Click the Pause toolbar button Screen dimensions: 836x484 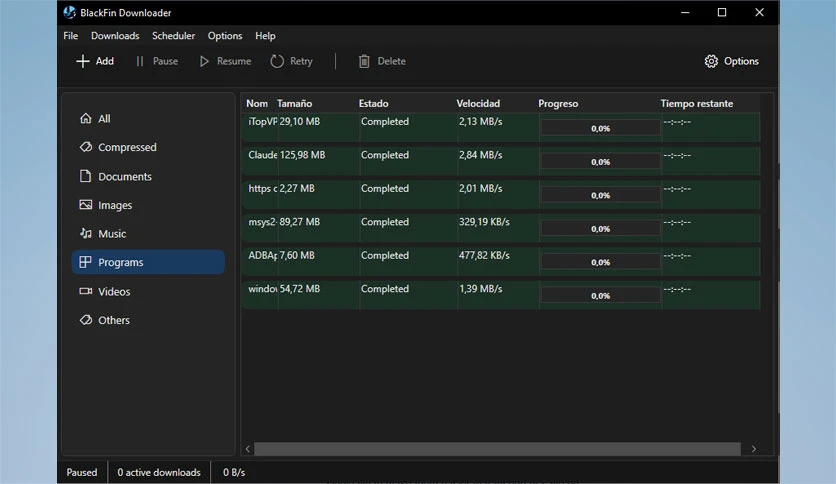157,61
